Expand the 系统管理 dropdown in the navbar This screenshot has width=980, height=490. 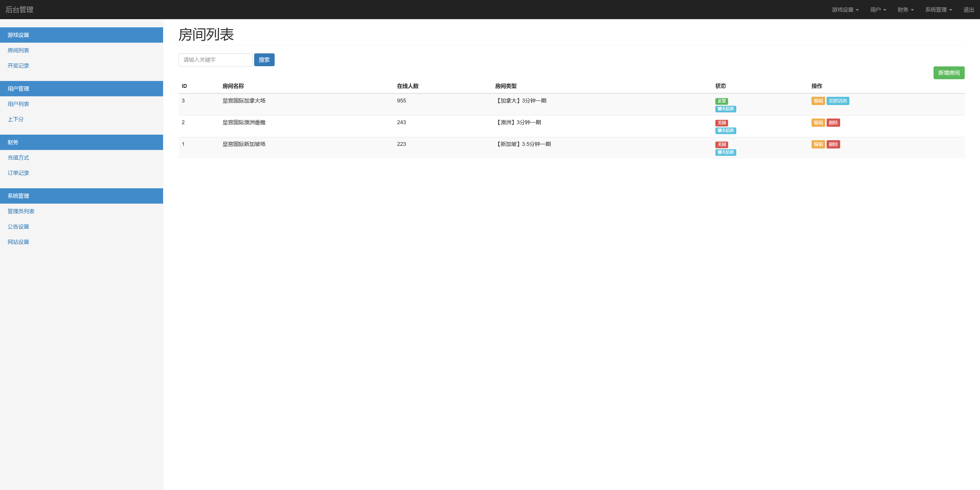(938, 9)
